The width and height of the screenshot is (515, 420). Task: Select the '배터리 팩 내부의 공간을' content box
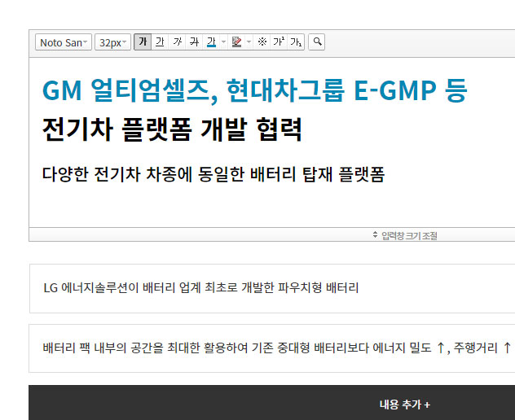[x=272, y=348]
